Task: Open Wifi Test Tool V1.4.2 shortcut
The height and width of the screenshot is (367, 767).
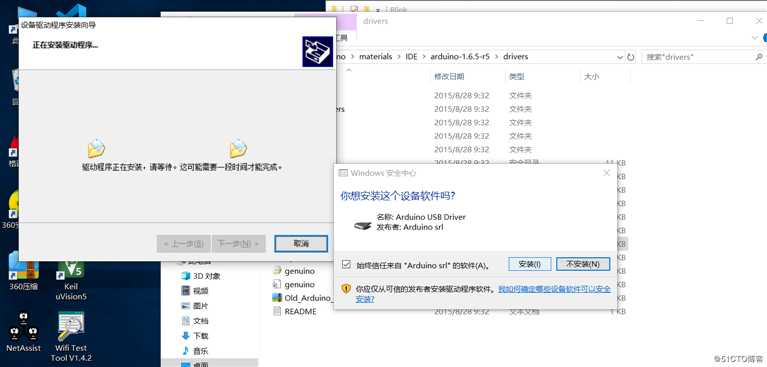Action: click(x=71, y=338)
